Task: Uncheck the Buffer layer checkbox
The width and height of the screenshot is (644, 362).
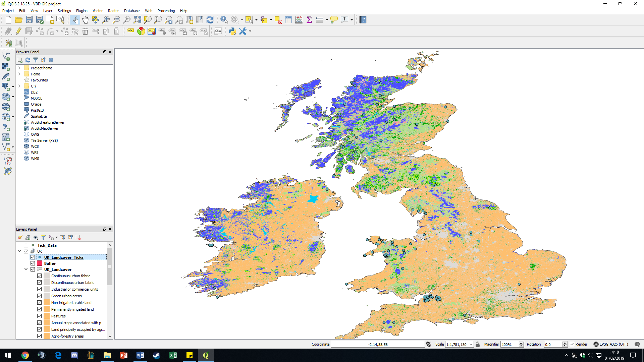Action: [x=33, y=263]
